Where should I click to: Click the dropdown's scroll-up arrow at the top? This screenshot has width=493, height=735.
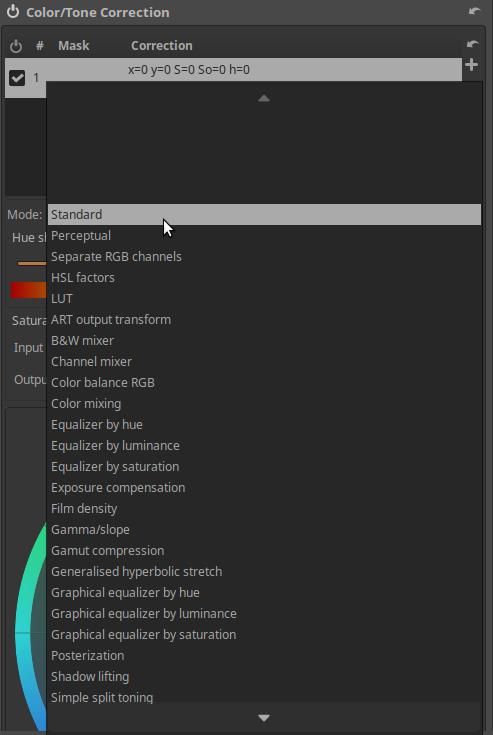tap(264, 98)
